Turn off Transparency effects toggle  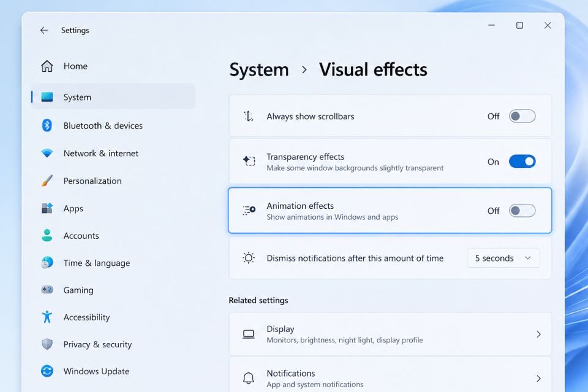pos(522,161)
